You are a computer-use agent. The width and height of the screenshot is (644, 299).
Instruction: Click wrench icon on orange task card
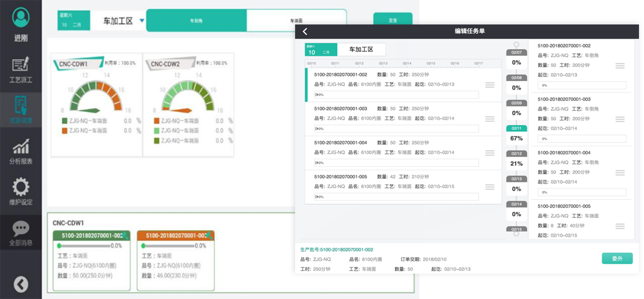click(x=210, y=235)
